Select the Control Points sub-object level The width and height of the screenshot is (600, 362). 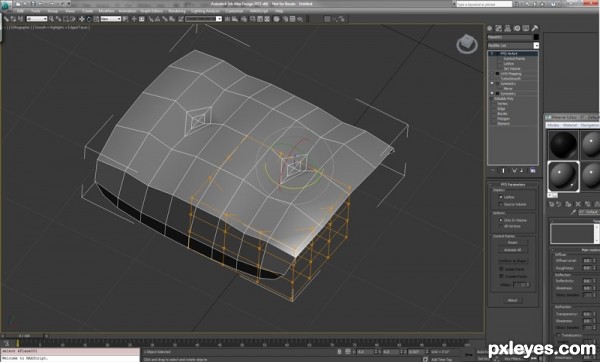pos(514,59)
